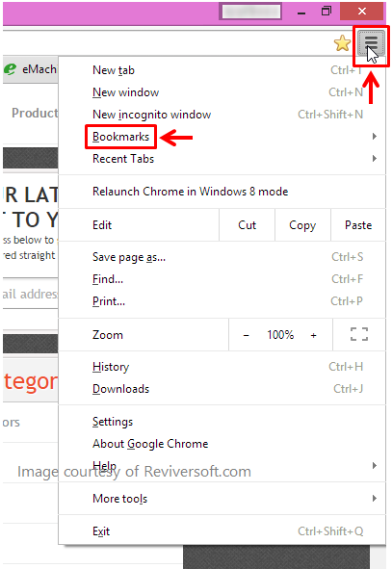Expand the Recent Tabs submenu arrow

(375, 159)
